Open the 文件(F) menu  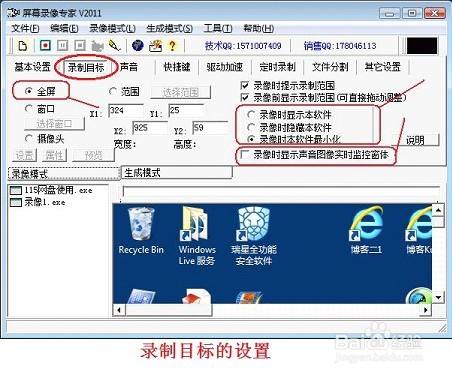tap(25, 29)
